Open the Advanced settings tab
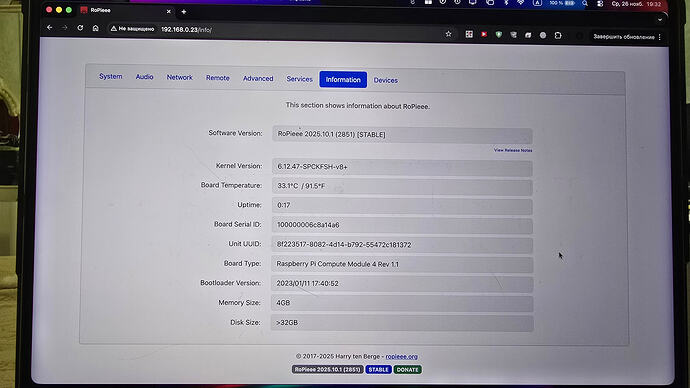The height and width of the screenshot is (388, 690). (258, 79)
